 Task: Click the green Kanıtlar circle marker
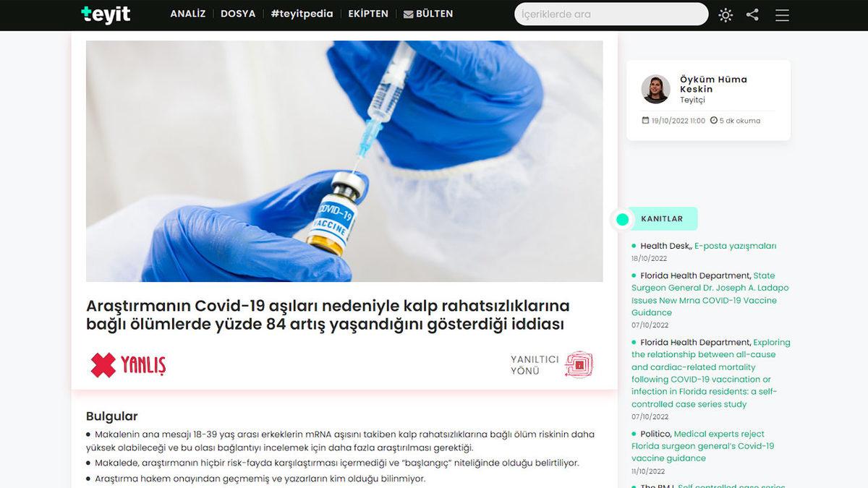click(622, 219)
